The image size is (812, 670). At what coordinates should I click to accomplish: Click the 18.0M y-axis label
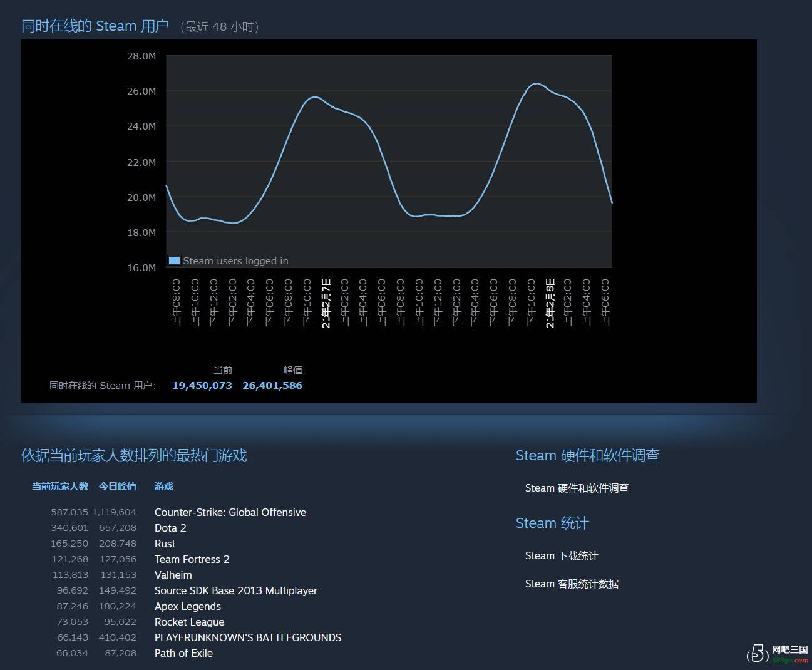pyautogui.click(x=141, y=232)
